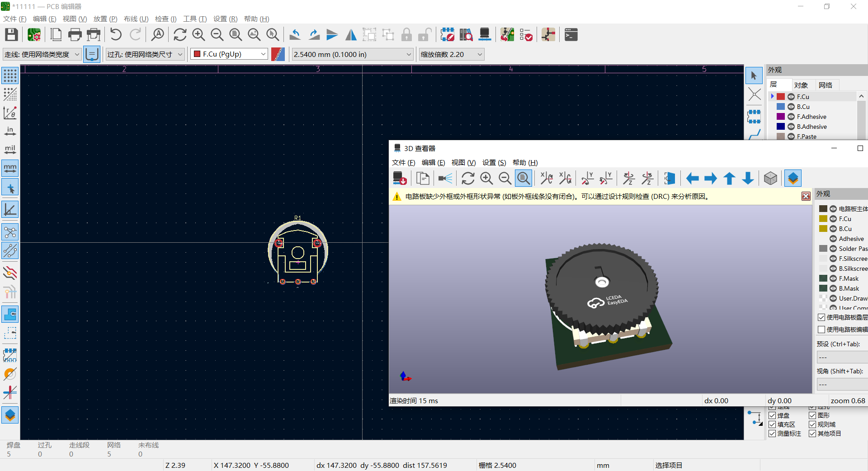868x471 pixels.
Task: Click the 3D viewer zoom in icon
Action: (486, 179)
